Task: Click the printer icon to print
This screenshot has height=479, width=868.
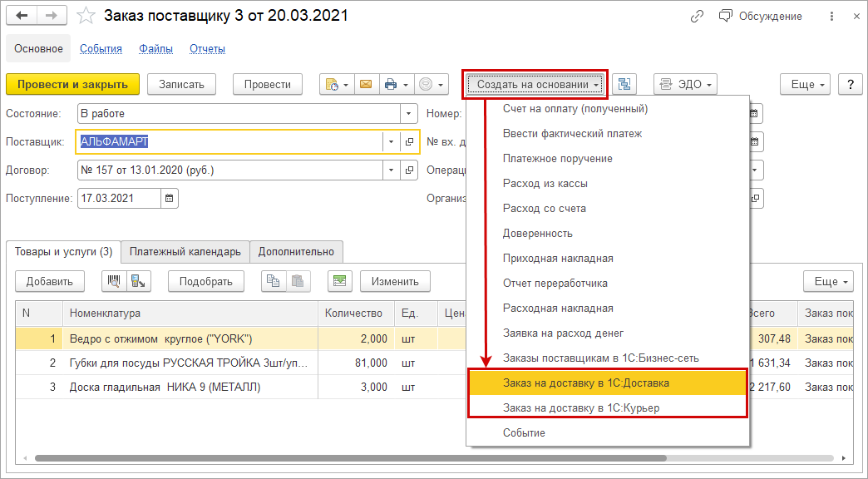Action: coord(391,85)
